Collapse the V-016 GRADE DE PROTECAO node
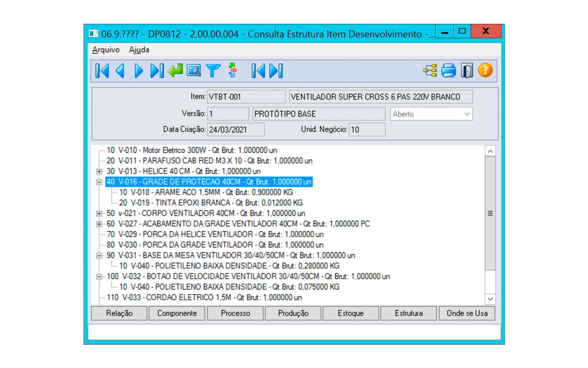Screen dimensions: 588x368 click(x=99, y=182)
